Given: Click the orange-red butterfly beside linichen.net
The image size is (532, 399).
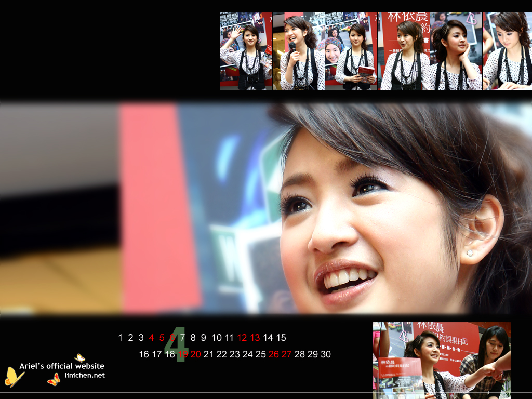Looking at the screenshot, I should click(54, 380).
